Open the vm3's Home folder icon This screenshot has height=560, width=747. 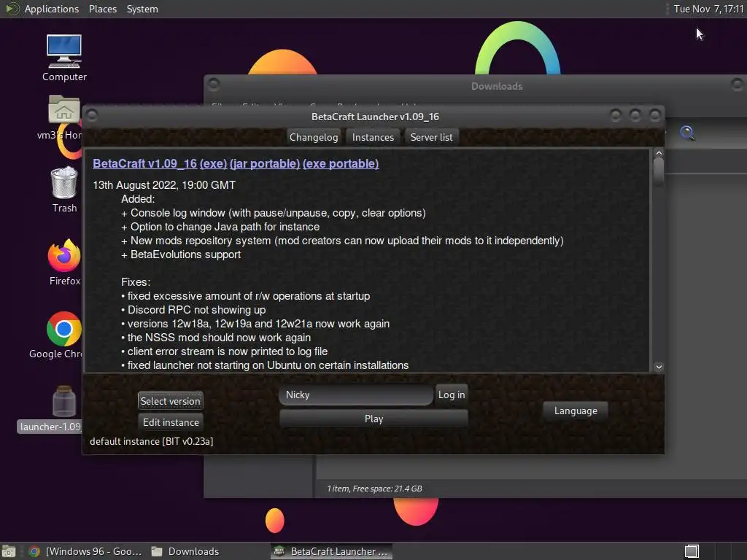pyautogui.click(x=64, y=109)
